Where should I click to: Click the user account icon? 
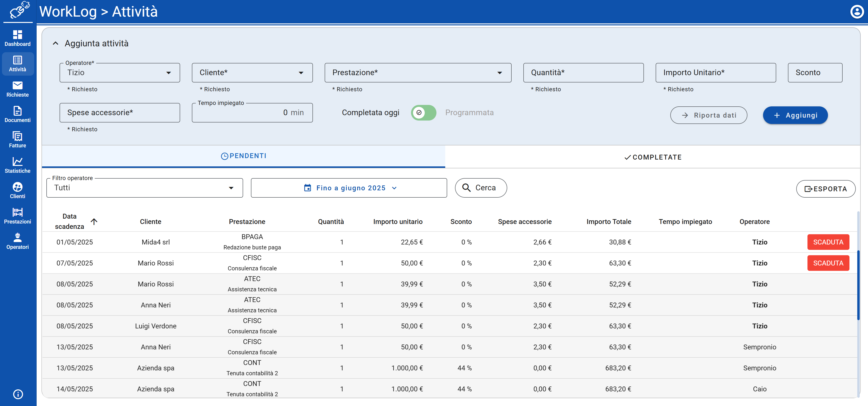[856, 12]
